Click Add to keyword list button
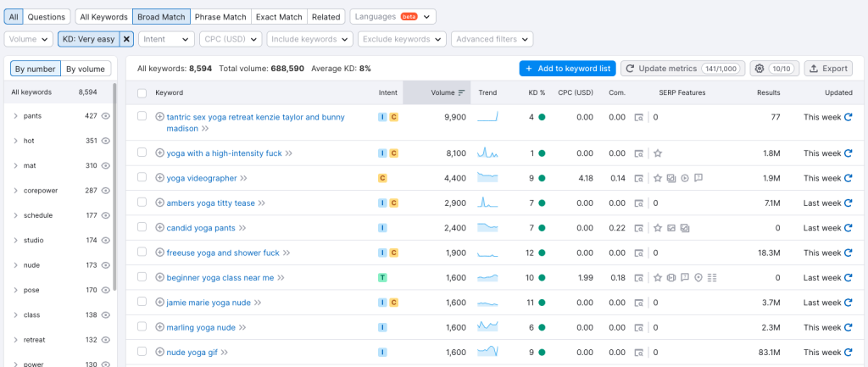868x367 pixels. 567,69
